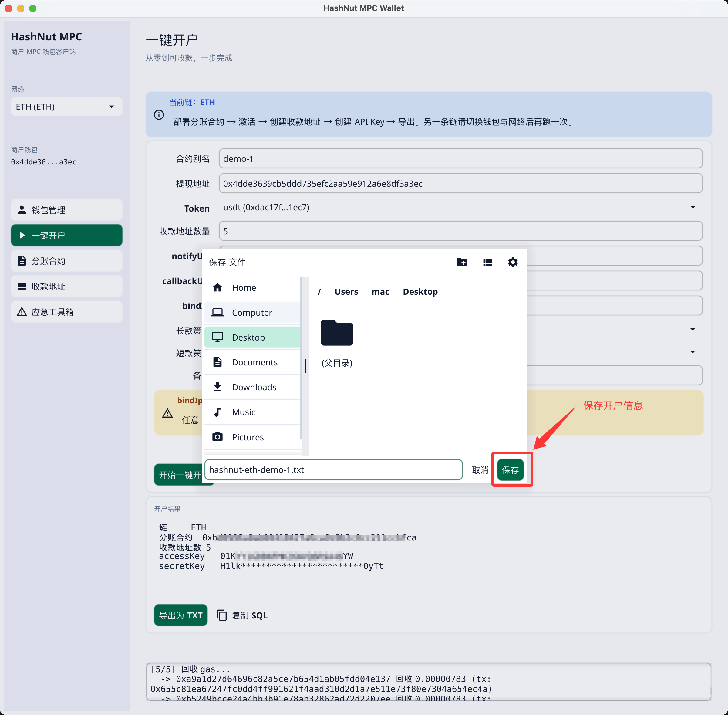Click the log output text area
This screenshot has width=728, height=715.
[x=429, y=682]
